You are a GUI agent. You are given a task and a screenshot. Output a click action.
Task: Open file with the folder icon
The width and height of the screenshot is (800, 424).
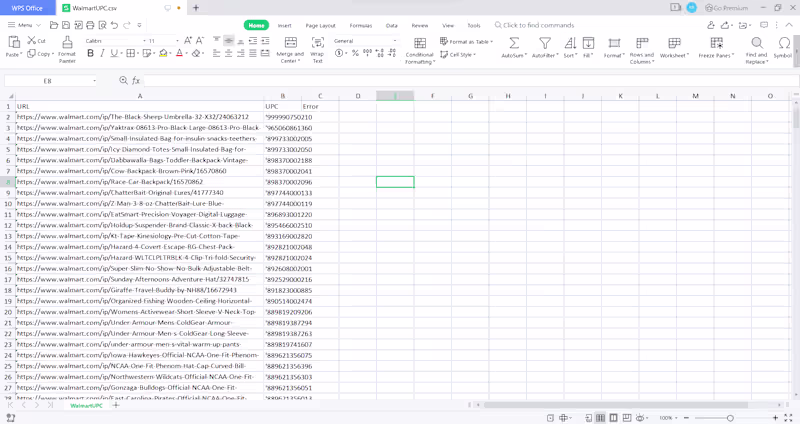coord(54,25)
